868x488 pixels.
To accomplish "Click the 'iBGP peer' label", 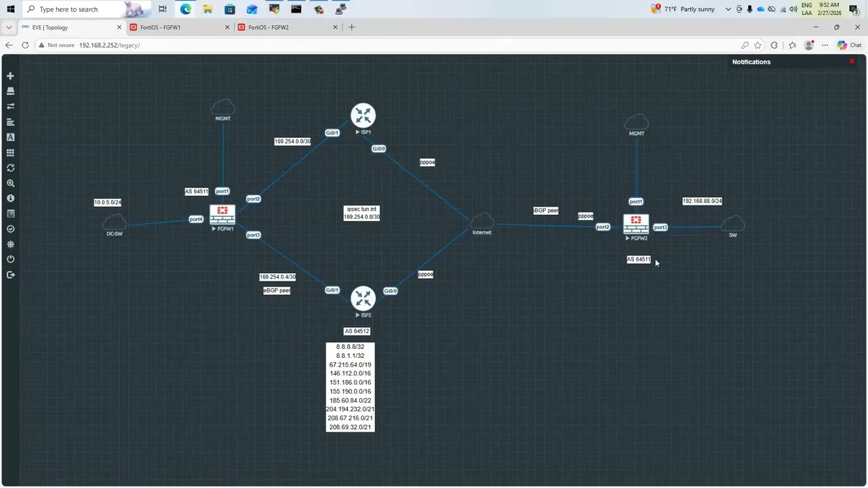I will coord(546,211).
